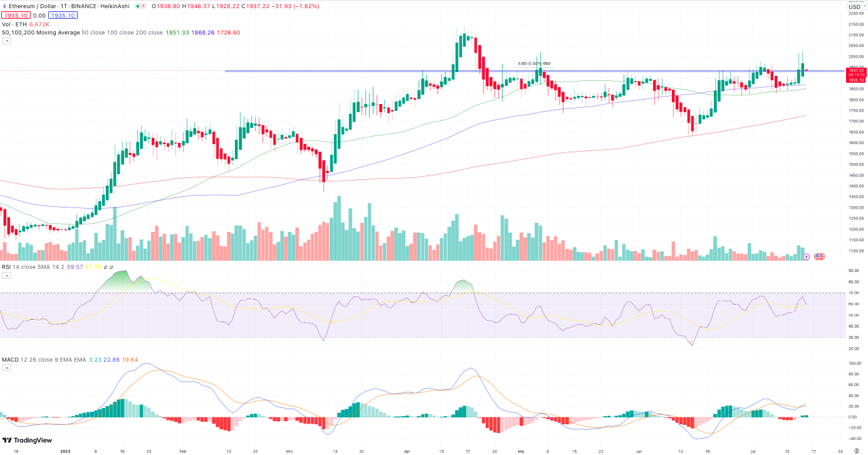Click the Jul label on time axis
The image size is (868, 455).
coord(752,450)
